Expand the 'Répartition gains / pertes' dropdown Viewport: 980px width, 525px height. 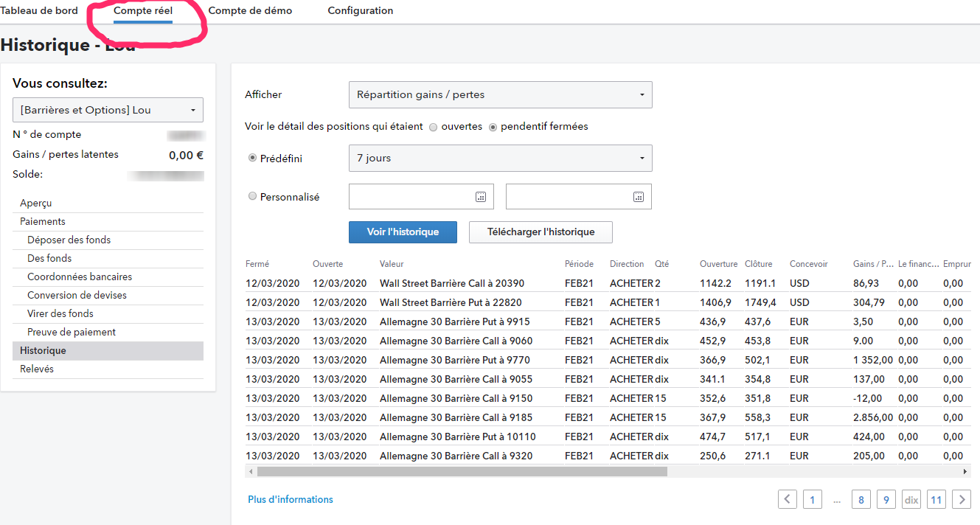click(x=500, y=95)
